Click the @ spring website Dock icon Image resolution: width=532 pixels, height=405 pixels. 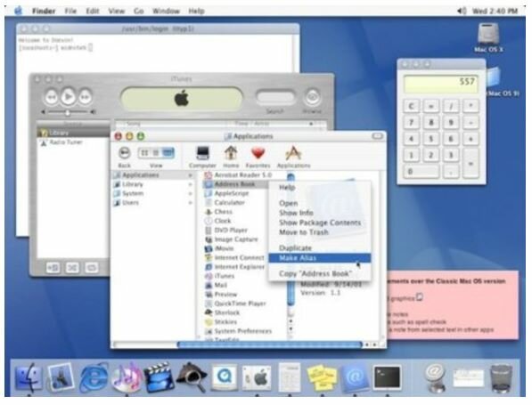tap(436, 377)
